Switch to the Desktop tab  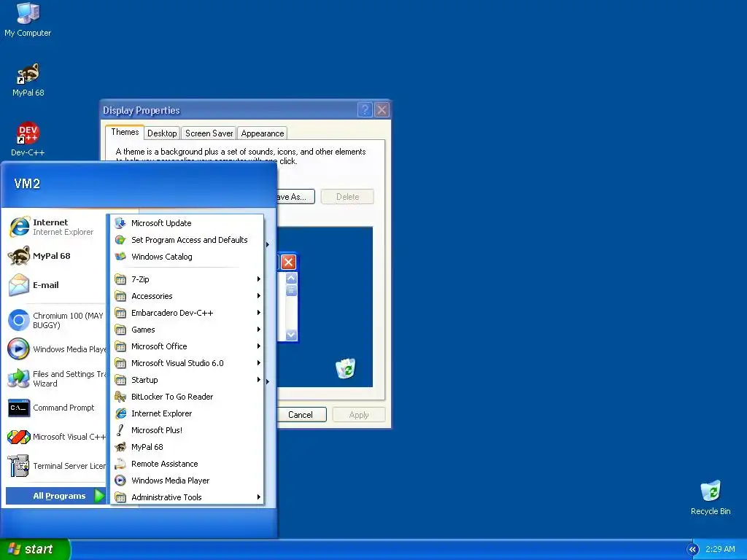162,133
